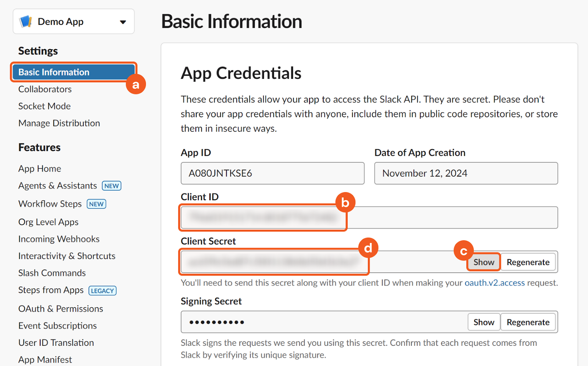This screenshot has height=366, width=588.
Task: Expand the Demo App dropdown arrow
Action: point(123,22)
